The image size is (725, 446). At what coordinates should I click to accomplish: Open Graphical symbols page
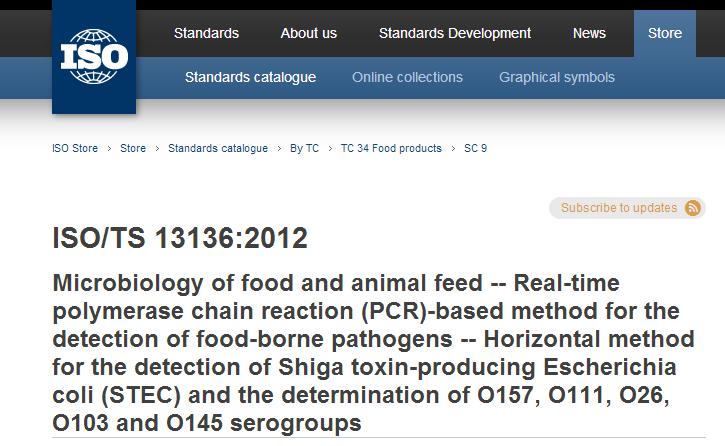(x=557, y=77)
